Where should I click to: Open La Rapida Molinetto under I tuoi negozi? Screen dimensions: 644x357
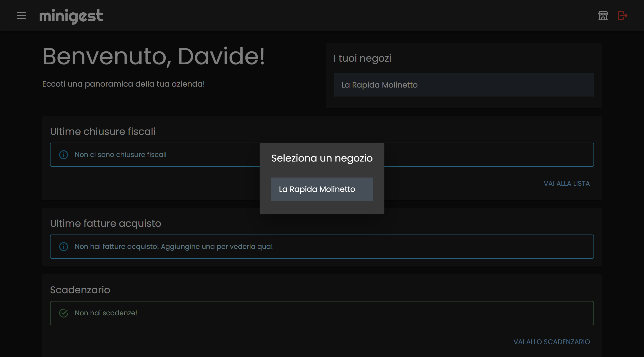pos(464,85)
